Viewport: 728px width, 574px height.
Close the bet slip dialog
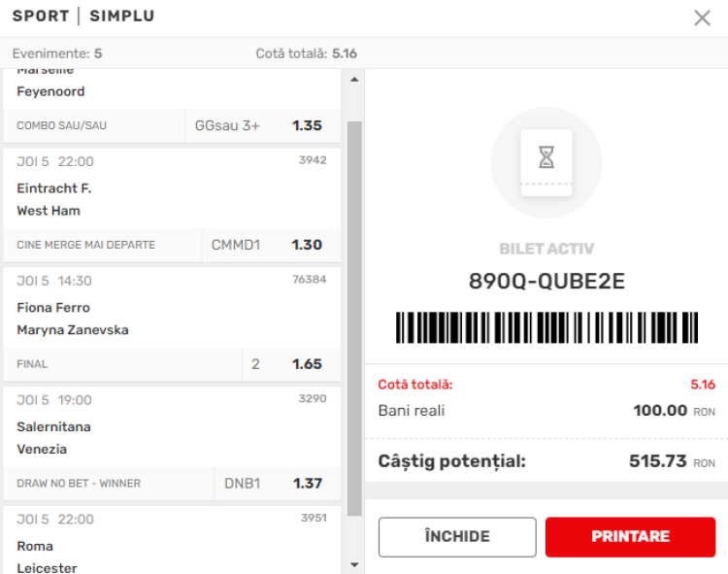(702, 18)
